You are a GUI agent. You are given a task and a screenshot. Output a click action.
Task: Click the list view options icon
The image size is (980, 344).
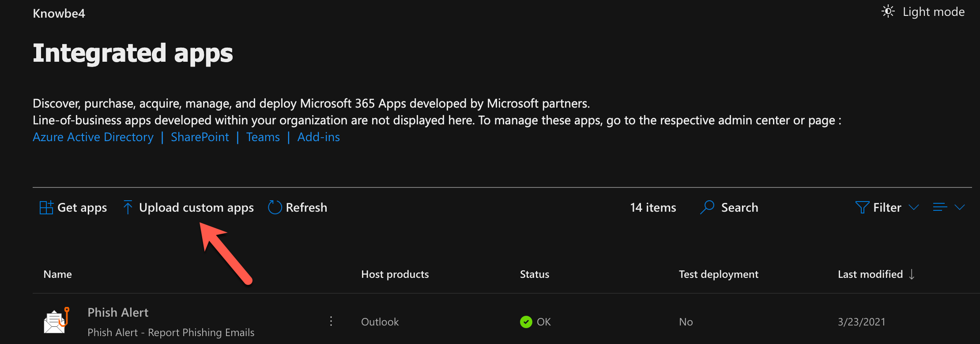(x=940, y=207)
